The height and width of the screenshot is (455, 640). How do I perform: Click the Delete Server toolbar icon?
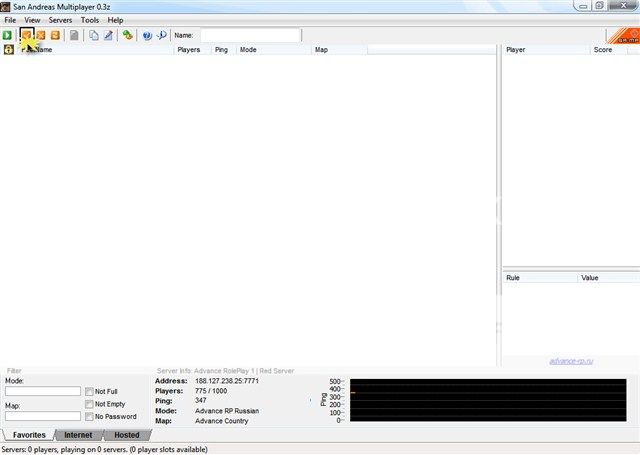[x=41, y=35]
